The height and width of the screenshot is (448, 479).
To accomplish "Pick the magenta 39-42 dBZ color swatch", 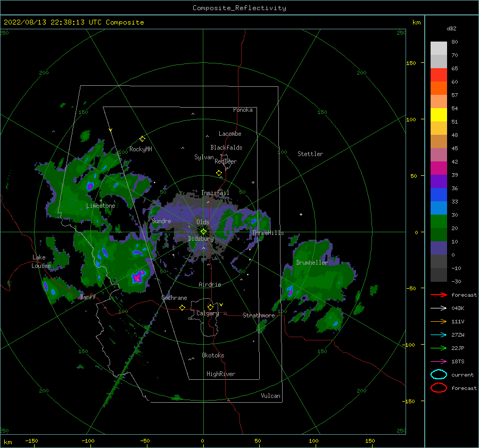I will (x=439, y=168).
